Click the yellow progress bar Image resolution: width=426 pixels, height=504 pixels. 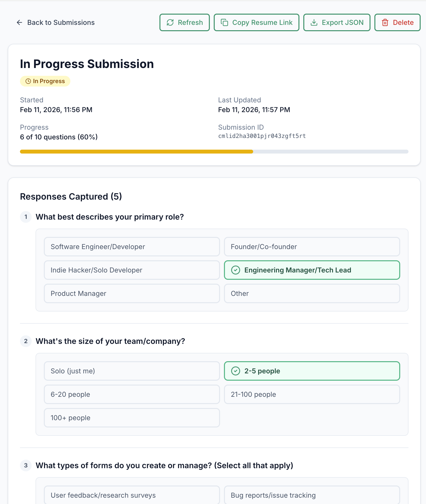coord(136,151)
